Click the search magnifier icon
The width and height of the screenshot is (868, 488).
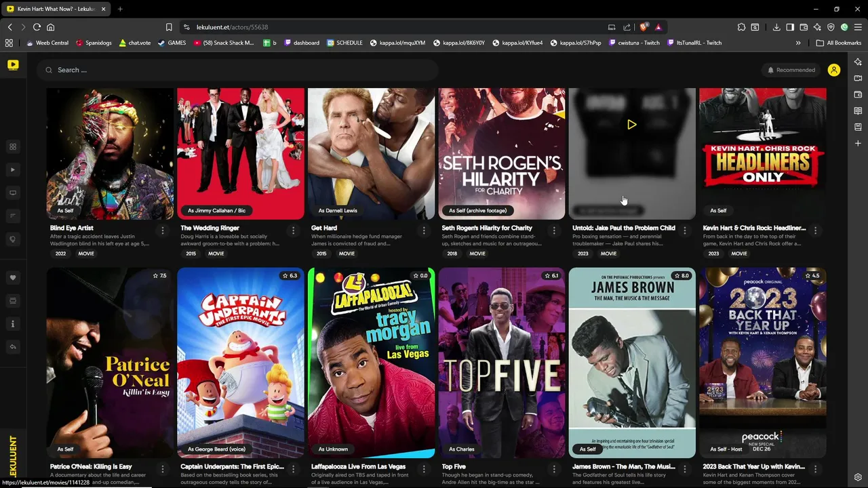click(x=49, y=70)
